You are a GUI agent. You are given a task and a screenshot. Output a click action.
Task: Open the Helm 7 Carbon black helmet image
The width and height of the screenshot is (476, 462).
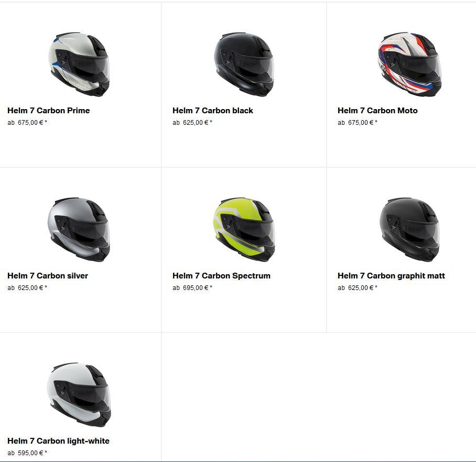point(244,64)
